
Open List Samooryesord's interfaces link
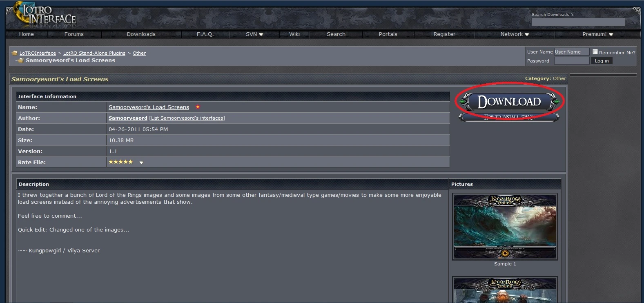[187, 118]
